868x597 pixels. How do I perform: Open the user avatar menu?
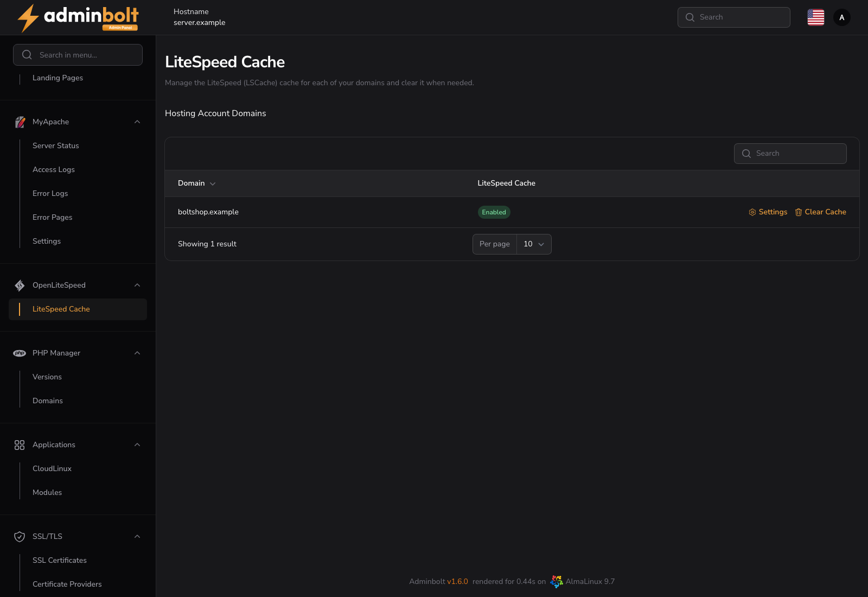click(x=842, y=17)
